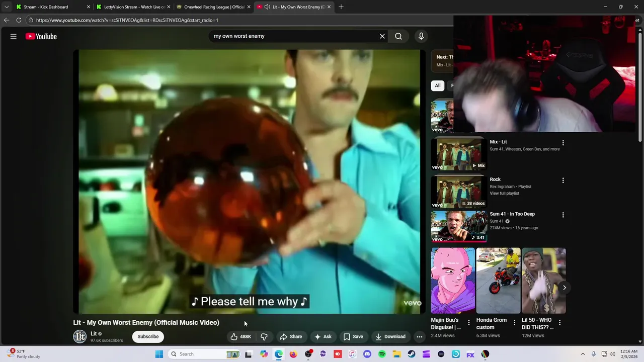Select the All filter chip
644x362 pixels.
pyautogui.click(x=438, y=85)
